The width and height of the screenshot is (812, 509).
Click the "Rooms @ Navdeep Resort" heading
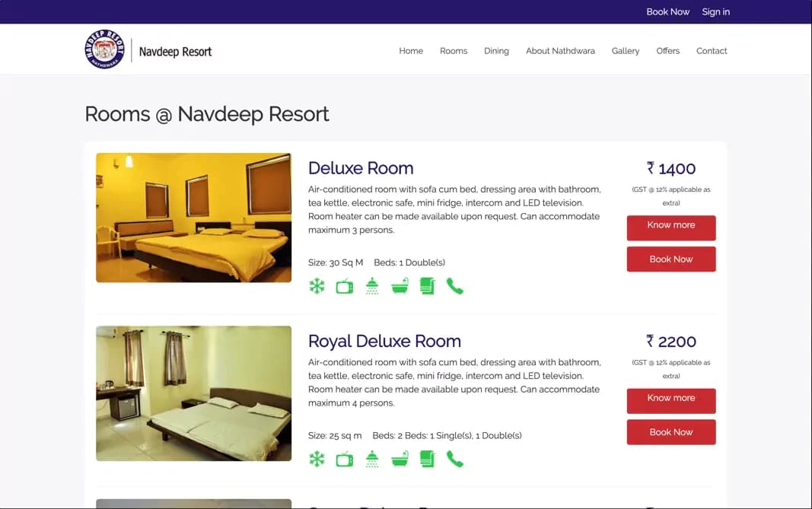pos(207,114)
